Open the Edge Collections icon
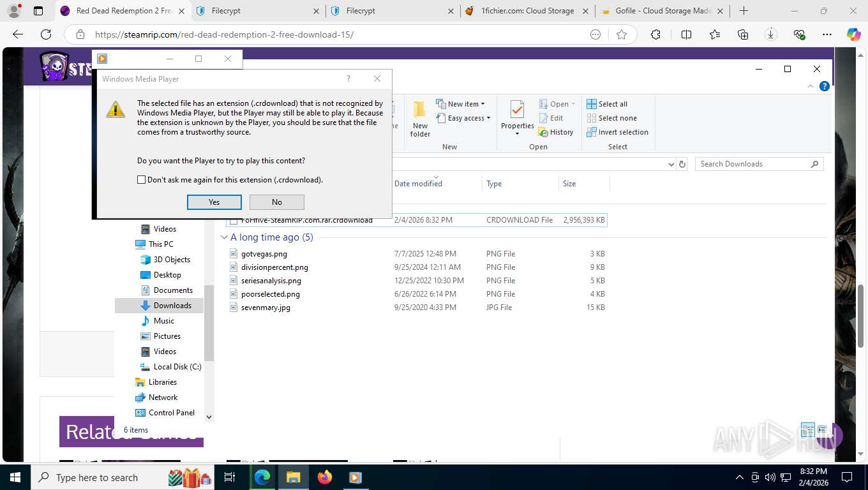868x490 pixels. (743, 34)
